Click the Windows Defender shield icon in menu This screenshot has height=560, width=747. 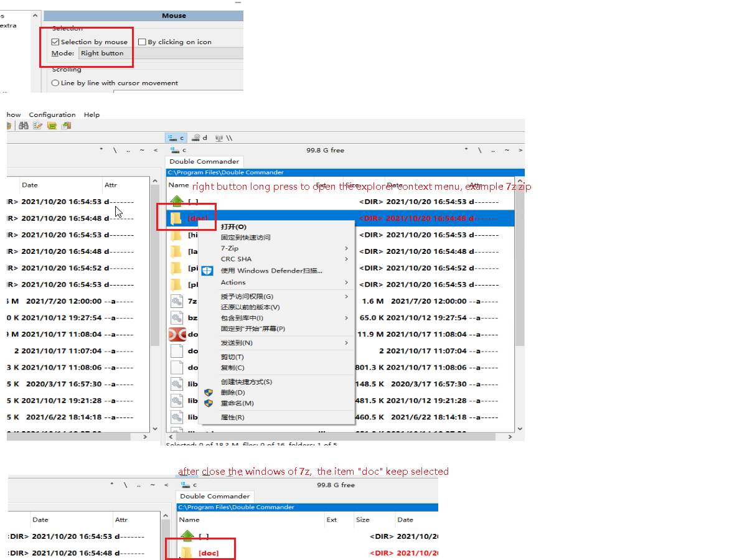(x=208, y=271)
